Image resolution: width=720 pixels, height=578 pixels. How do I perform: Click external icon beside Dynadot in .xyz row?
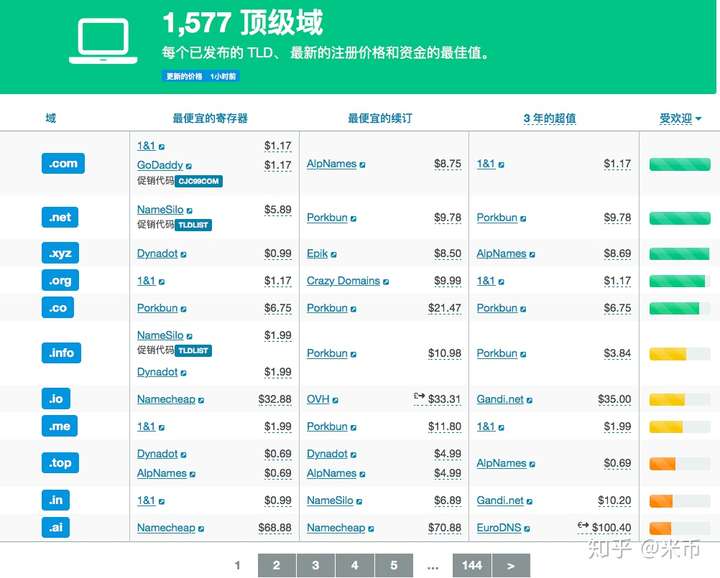(183, 254)
